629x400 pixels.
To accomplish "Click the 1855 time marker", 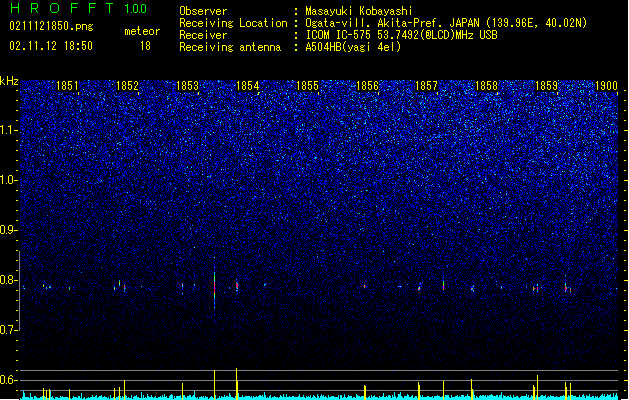I will 307,86.
